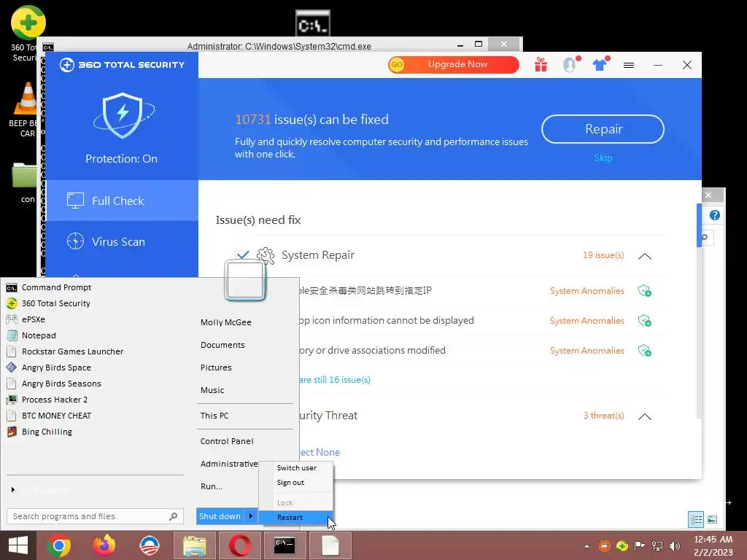The width and height of the screenshot is (747, 560).
Task: Click the Skip link
Action: click(603, 157)
